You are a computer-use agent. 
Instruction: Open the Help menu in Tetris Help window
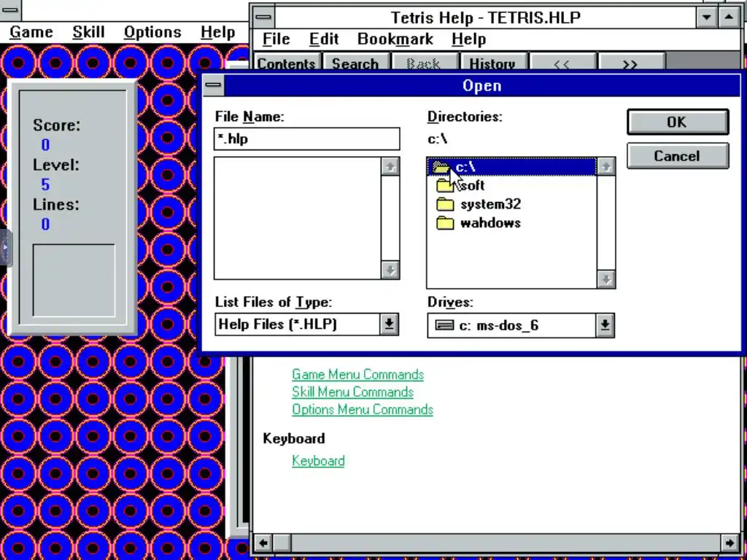pyautogui.click(x=469, y=39)
